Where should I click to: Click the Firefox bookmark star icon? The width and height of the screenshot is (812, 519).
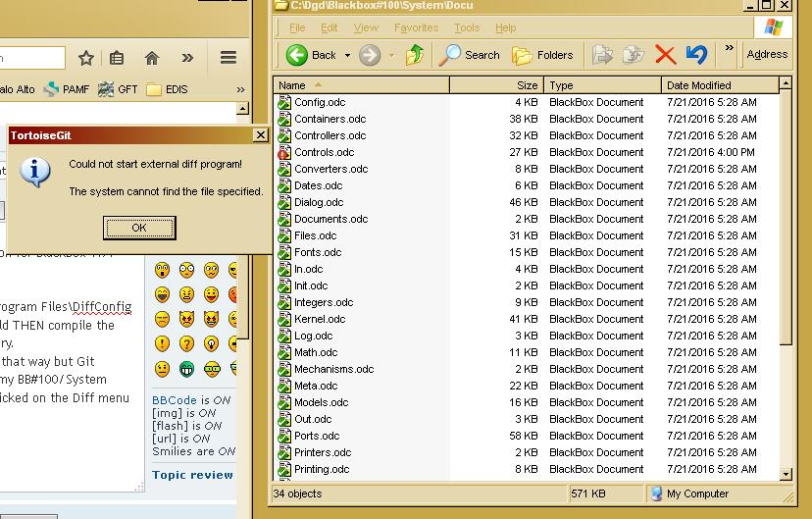[x=86, y=58]
